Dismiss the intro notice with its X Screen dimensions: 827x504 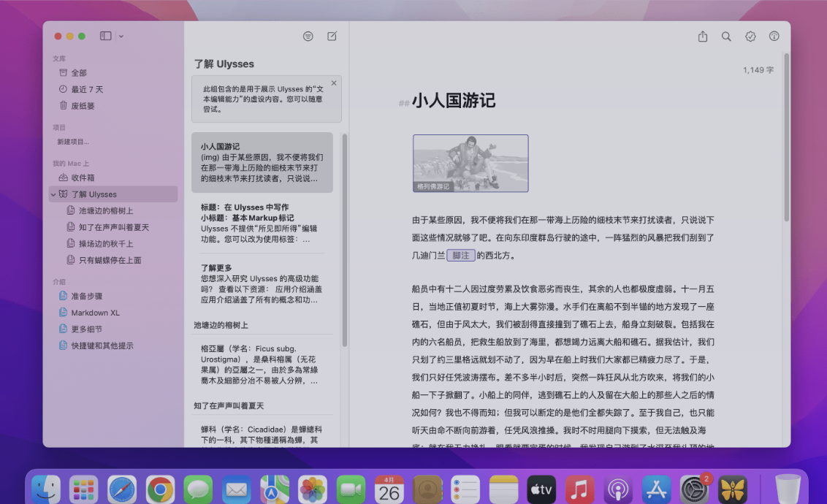[x=333, y=83]
